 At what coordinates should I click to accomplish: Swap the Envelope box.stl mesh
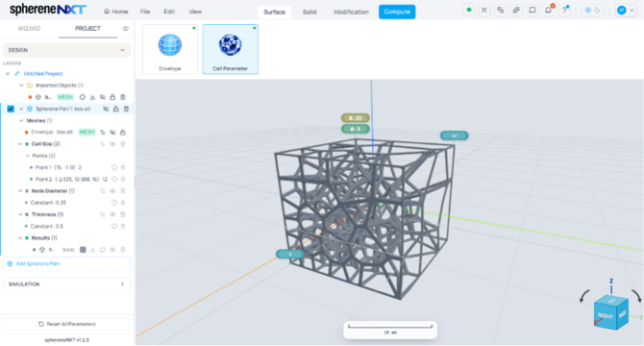point(103,133)
